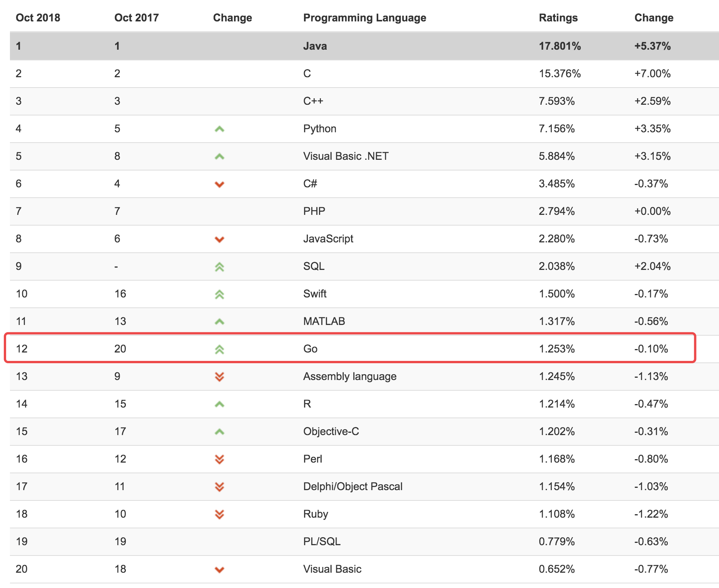Click the red down arrow in C# row

(x=219, y=185)
